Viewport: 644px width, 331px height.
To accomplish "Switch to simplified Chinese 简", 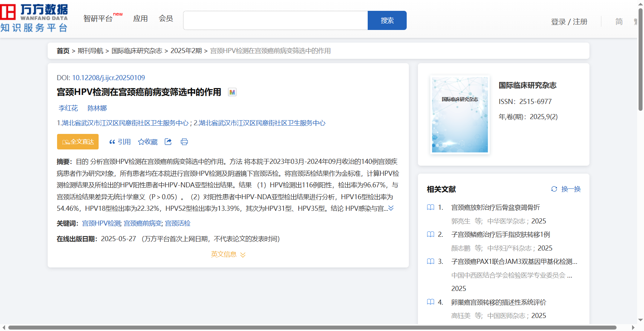I will pos(619,22).
